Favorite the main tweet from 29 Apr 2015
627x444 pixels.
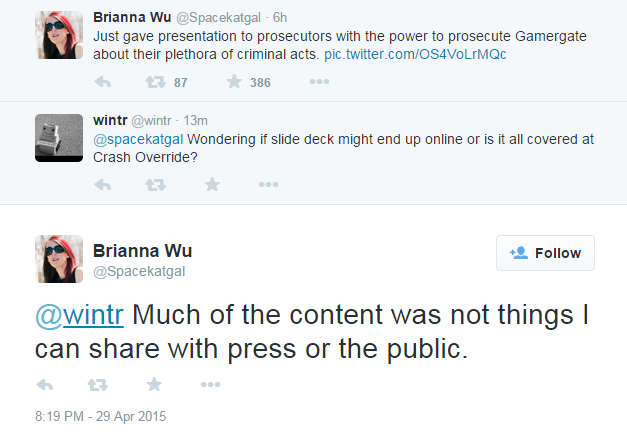pyautogui.click(x=154, y=384)
